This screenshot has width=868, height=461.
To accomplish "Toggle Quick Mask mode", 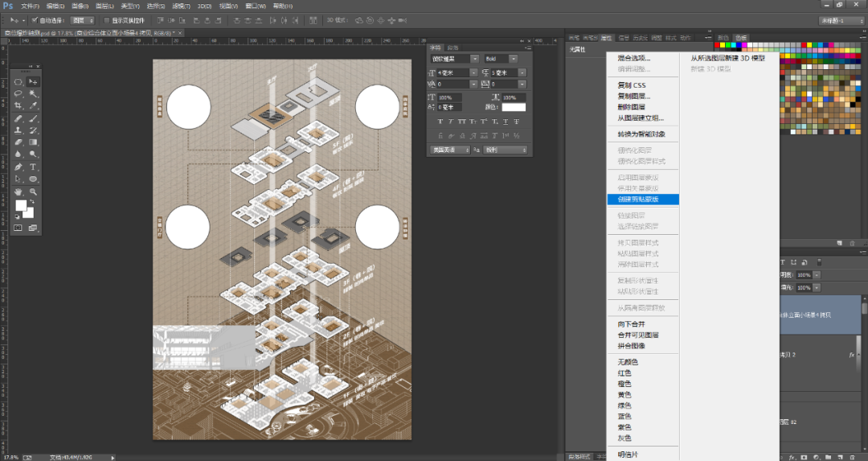I will pyautogui.click(x=18, y=228).
